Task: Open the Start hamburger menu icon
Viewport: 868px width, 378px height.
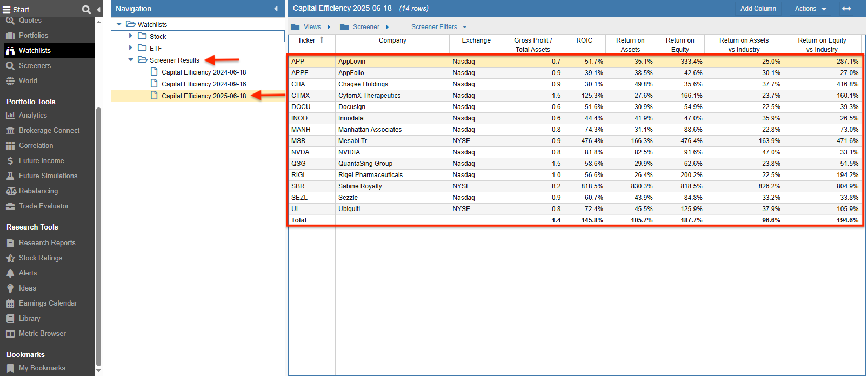Action: tap(6, 9)
